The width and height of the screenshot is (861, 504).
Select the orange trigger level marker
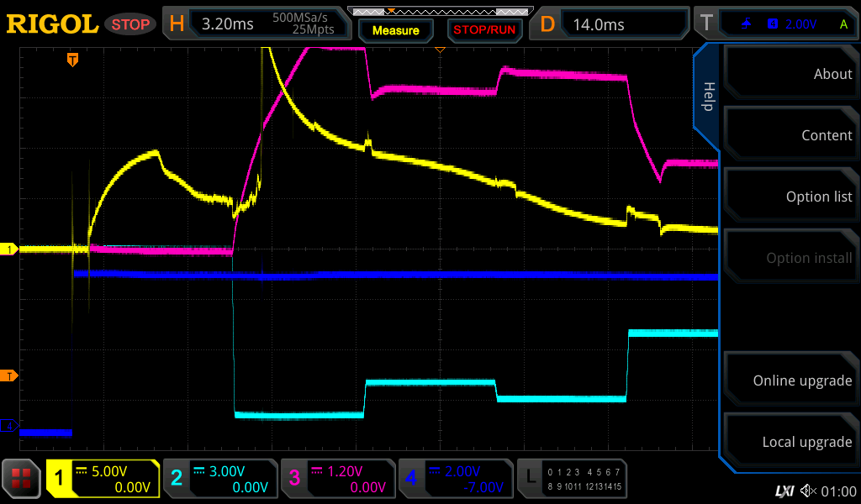click(x=11, y=375)
